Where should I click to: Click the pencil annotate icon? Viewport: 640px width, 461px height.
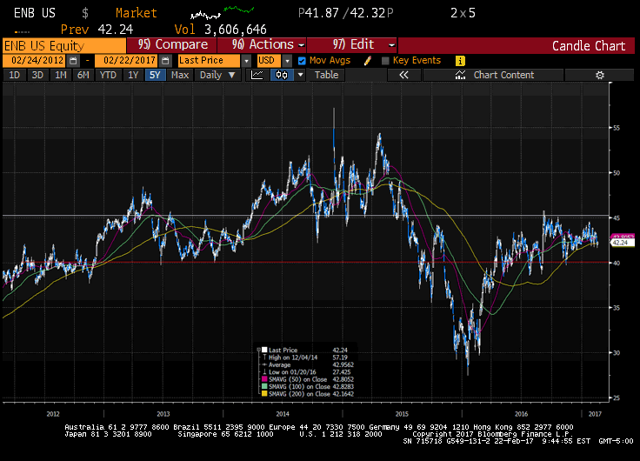click(367, 61)
